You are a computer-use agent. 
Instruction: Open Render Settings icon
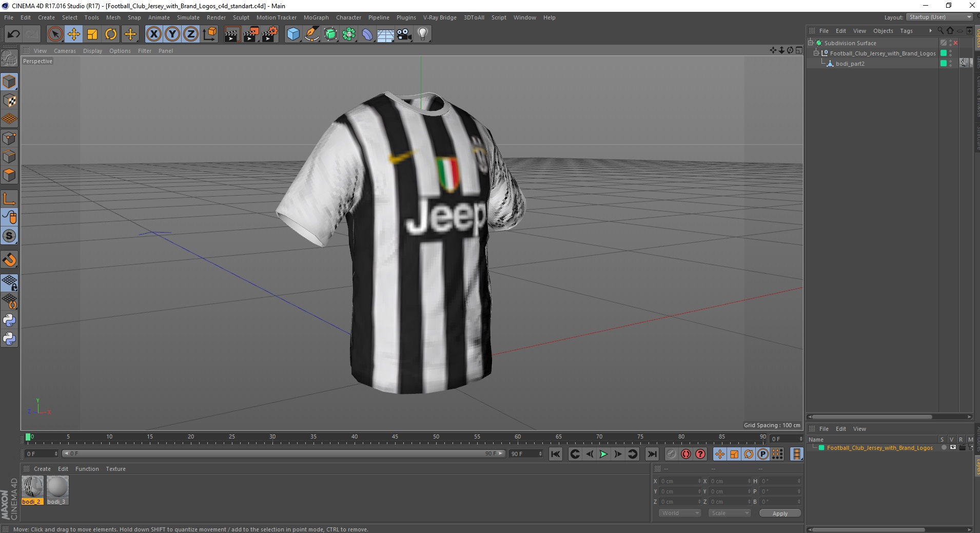pyautogui.click(x=270, y=34)
